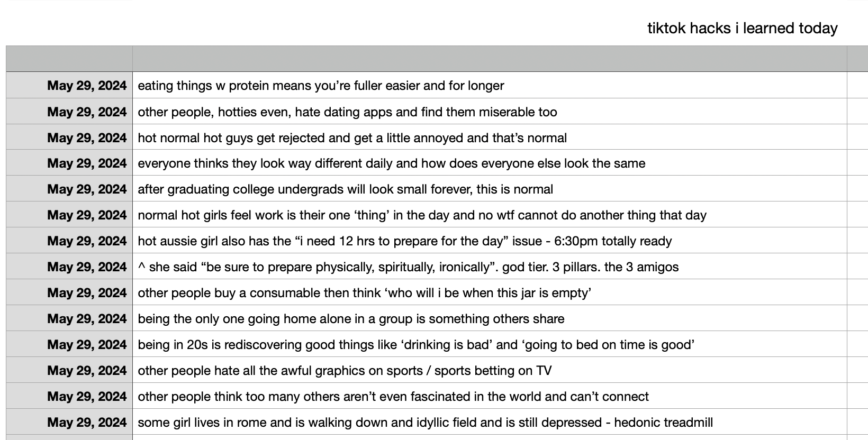Click the wide text column header cell
This screenshot has height=440, width=868.
(x=490, y=59)
